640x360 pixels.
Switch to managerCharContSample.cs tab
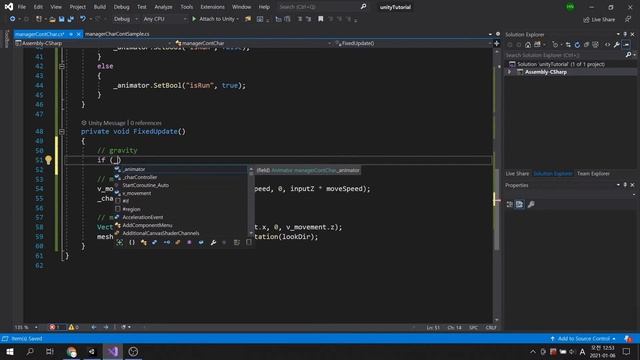pos(117,34)
